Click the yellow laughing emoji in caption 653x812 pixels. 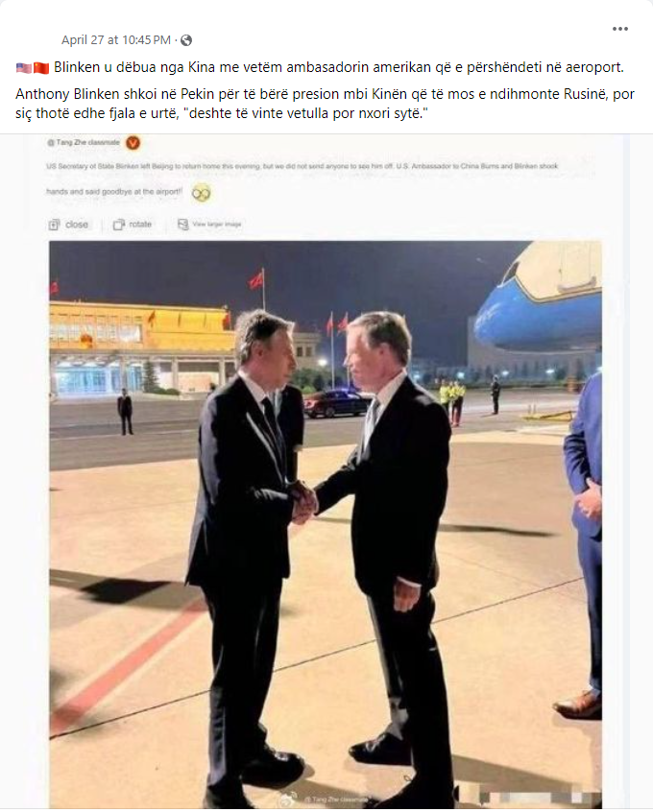click(201, 193)
